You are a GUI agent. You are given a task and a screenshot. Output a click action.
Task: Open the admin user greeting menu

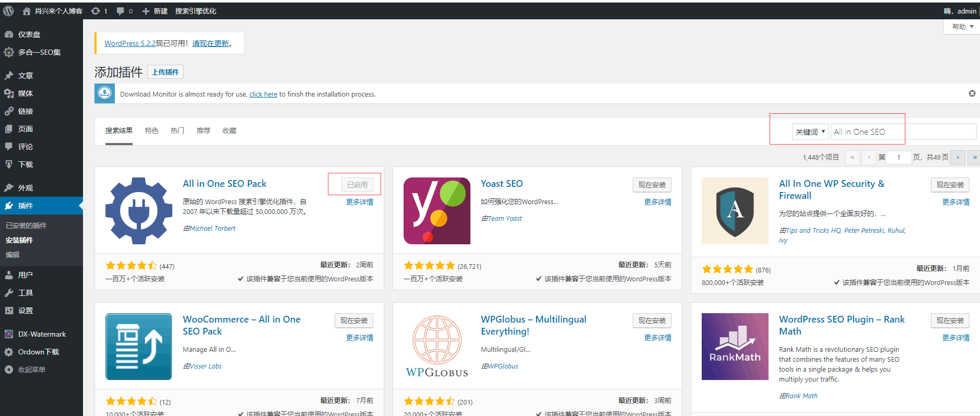click(x=960, y=11)
